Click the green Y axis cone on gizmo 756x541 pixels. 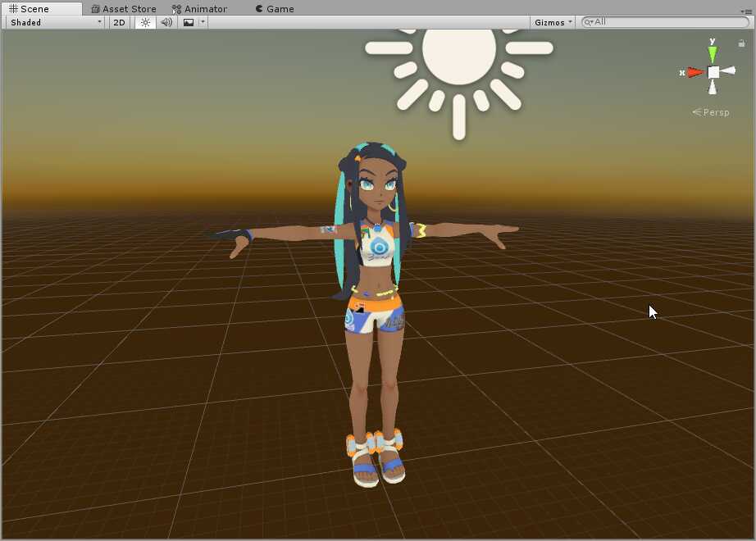(x=713, y=54)
